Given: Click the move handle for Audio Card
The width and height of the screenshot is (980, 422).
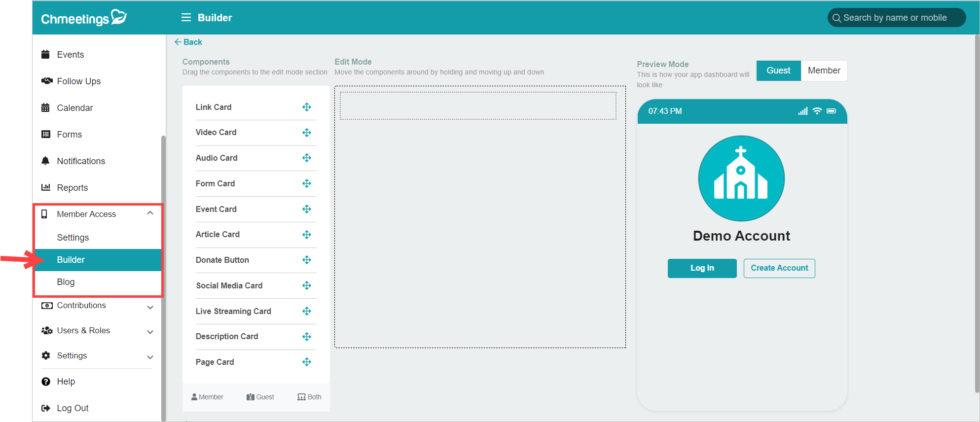Looking at the screenshot, I should click(x=307, y=158).
